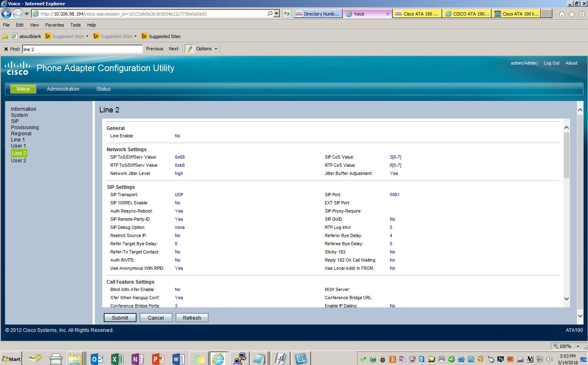Image resolution: width=588 pixels, height=365 pixels.
Task: Click the Find text input field
Action: click(82, 49)
